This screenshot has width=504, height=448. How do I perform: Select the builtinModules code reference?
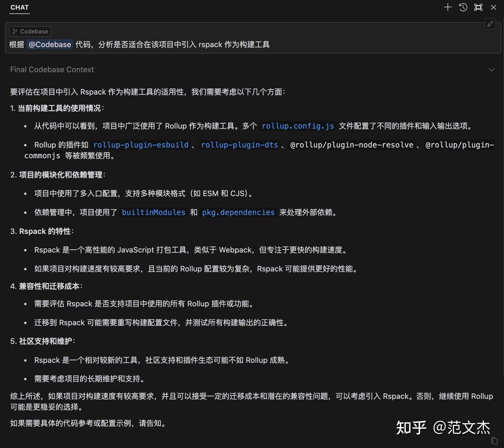click(154, 212)
